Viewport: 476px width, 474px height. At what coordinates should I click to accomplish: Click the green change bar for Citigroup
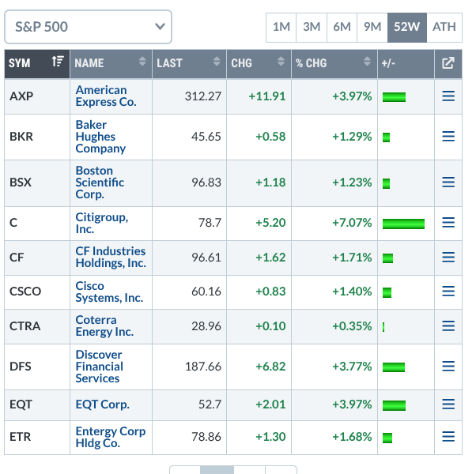[403, 224]
